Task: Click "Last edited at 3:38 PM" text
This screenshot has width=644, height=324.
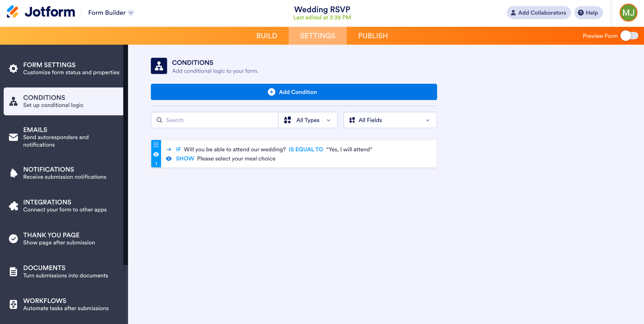Action: coord(322,18)
